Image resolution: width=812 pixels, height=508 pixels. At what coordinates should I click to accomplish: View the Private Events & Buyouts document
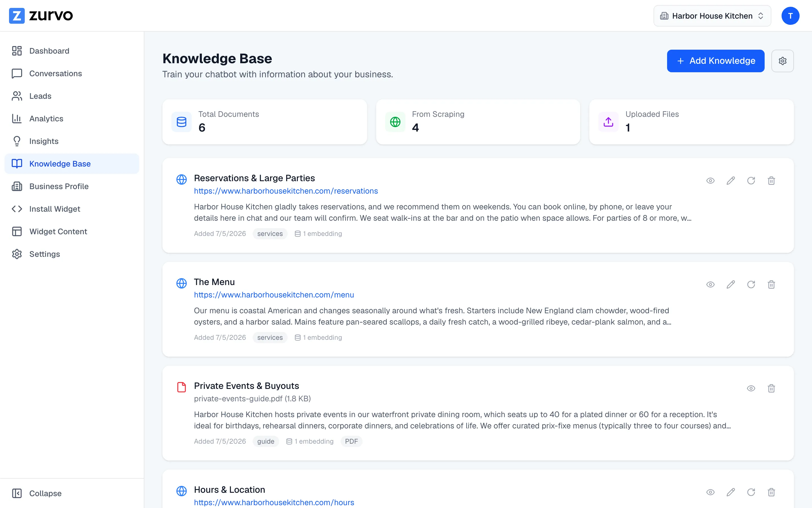click(751, 388)
